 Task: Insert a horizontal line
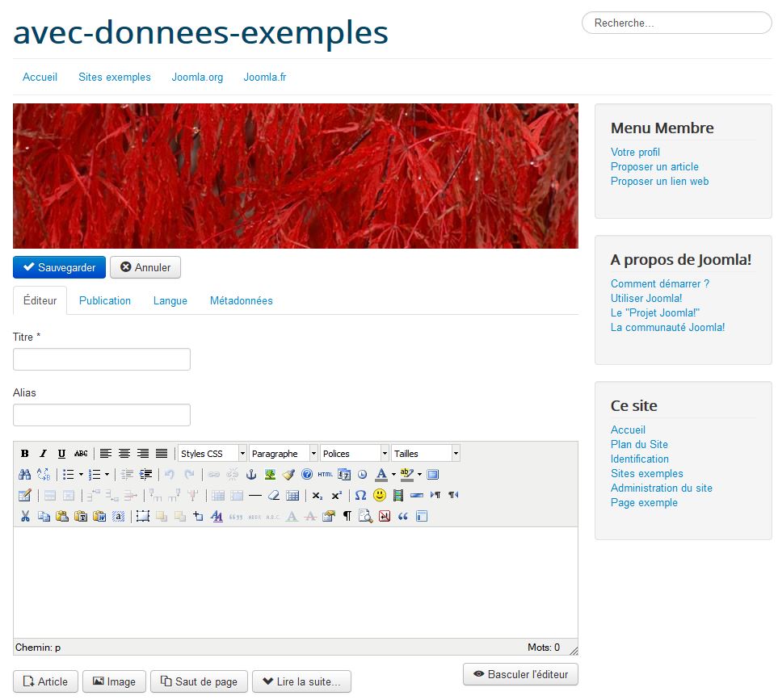[x=255, y=495]
